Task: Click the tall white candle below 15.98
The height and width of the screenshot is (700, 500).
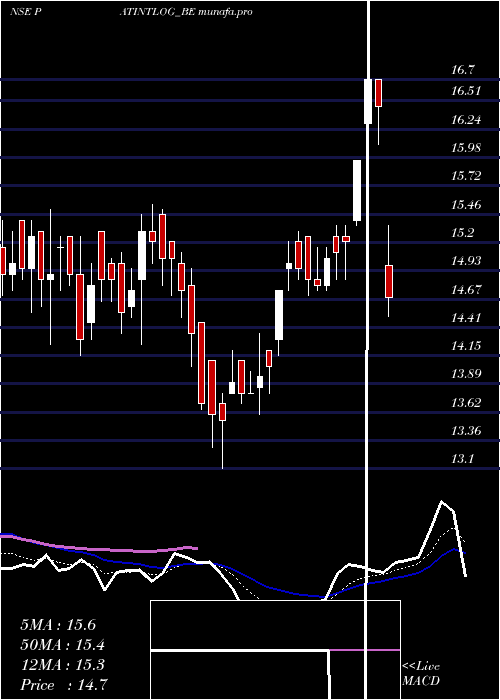Action: pos(357,191)
